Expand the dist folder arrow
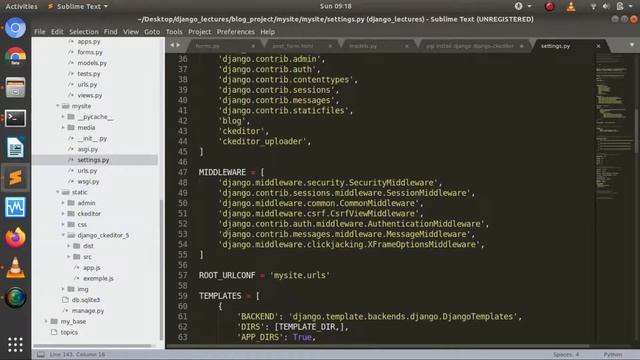 [x=69, y=246]
